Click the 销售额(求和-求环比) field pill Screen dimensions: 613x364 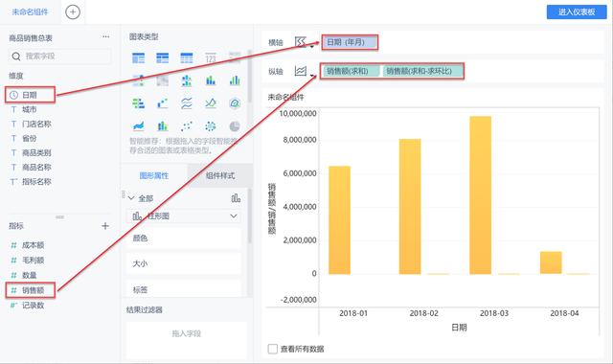[x=422, y=71]
